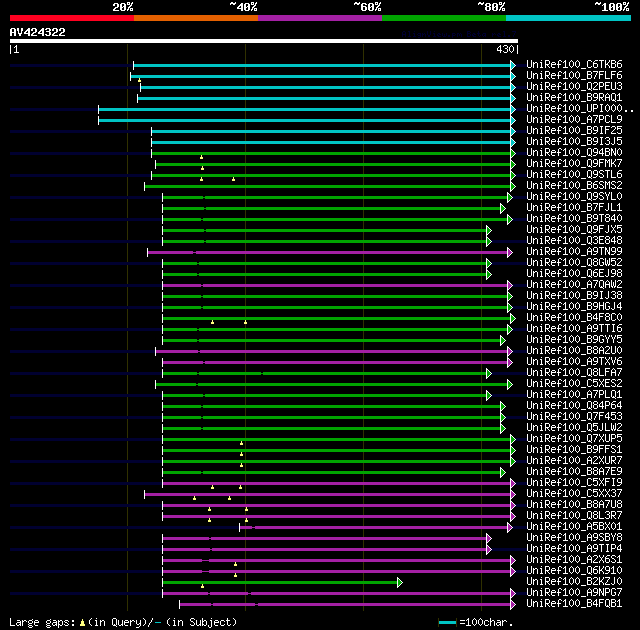Select the UniRef100_B9HGJ4 label
640x630 pixels.
tap(574, 307)
